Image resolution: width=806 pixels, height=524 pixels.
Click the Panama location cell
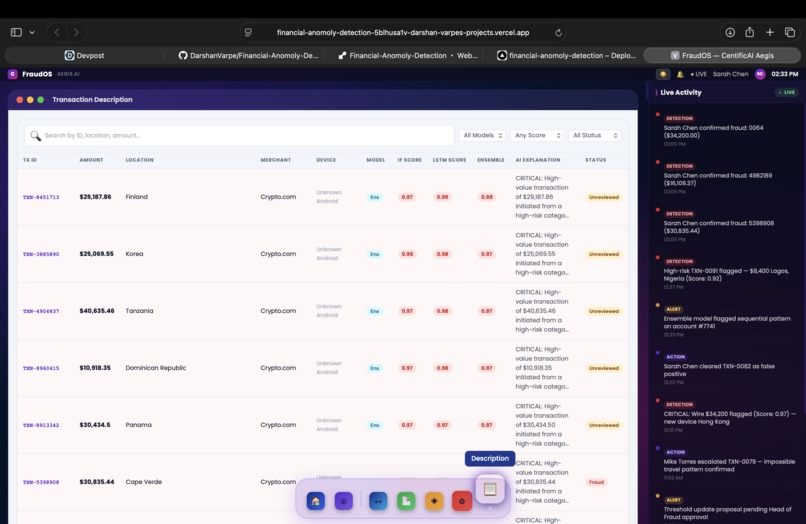[x=139, y=425]
